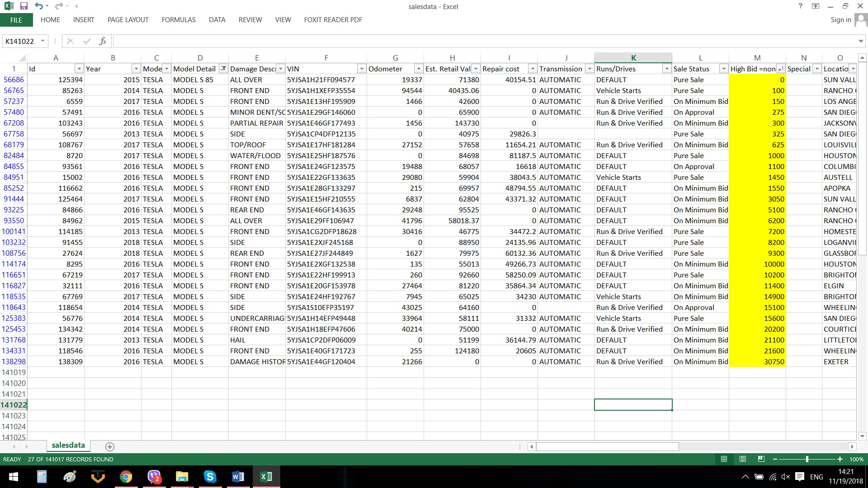
Task: Open Skype from the taskbar
Action: tap(210, 477)
